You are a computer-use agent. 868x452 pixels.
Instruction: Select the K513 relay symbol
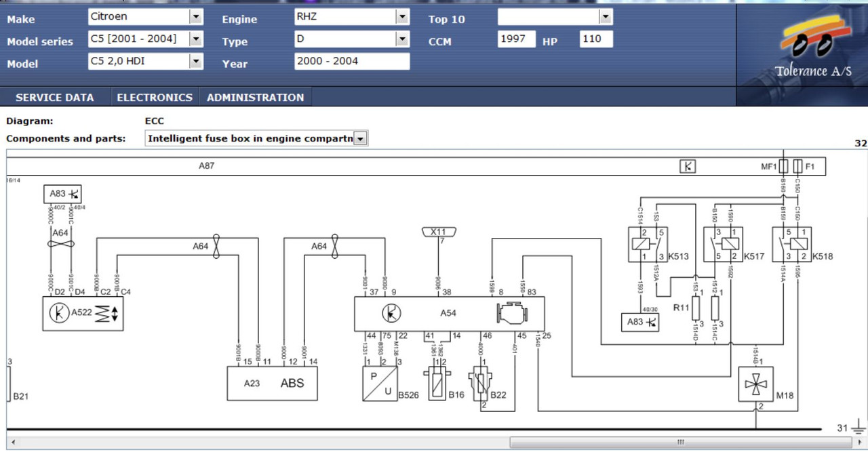click(648, 244)
